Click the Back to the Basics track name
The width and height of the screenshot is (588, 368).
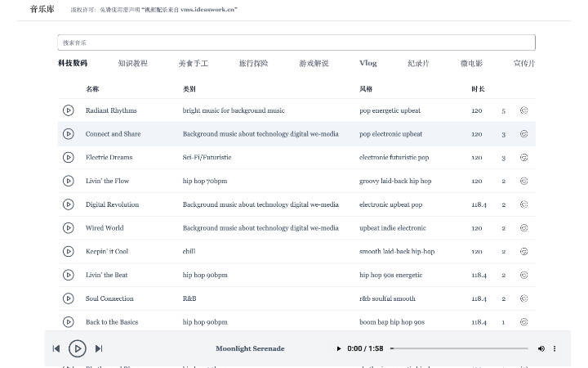click(x=112, y=322)
